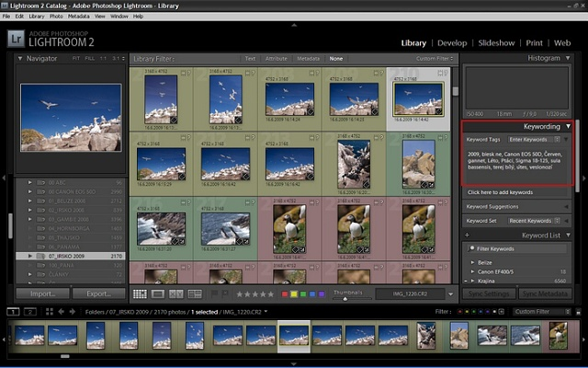Click filmstrip horizontal scrollbar handle

click(65, 356)
